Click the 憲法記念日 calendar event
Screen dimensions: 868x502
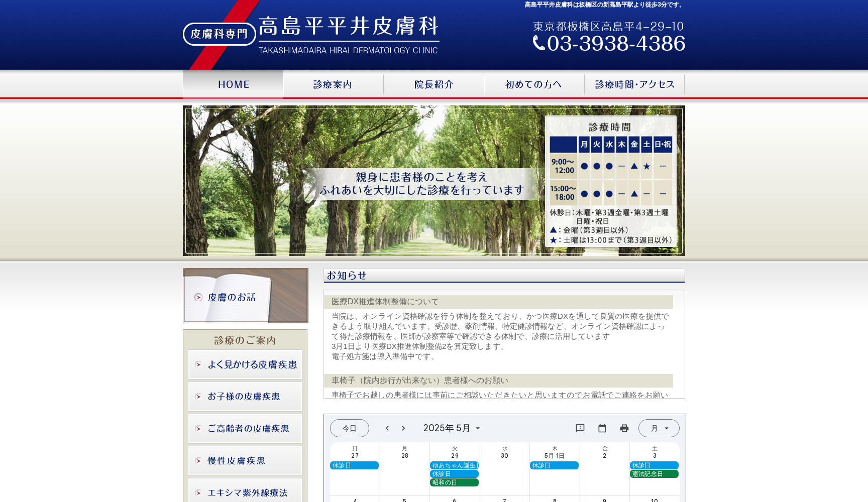pos(654,474)
